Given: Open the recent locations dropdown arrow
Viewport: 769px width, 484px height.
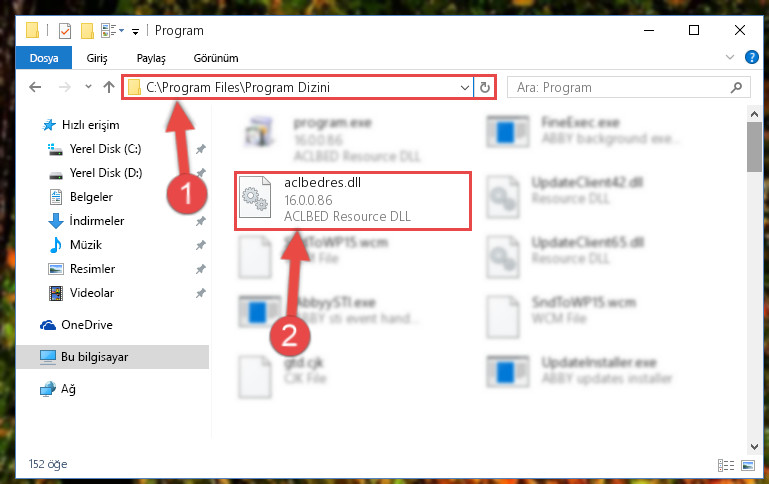Looking at the screenshot, I should point(88,87).
